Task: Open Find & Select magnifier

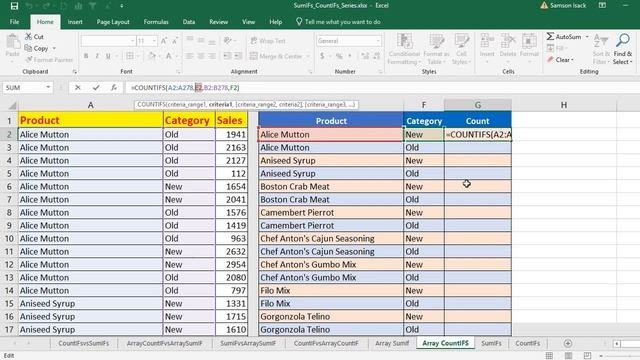Action: click(622, 49)
